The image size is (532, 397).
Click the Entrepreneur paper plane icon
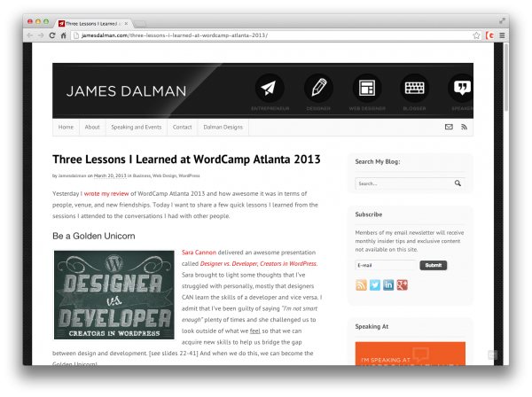tap(269, 88)
